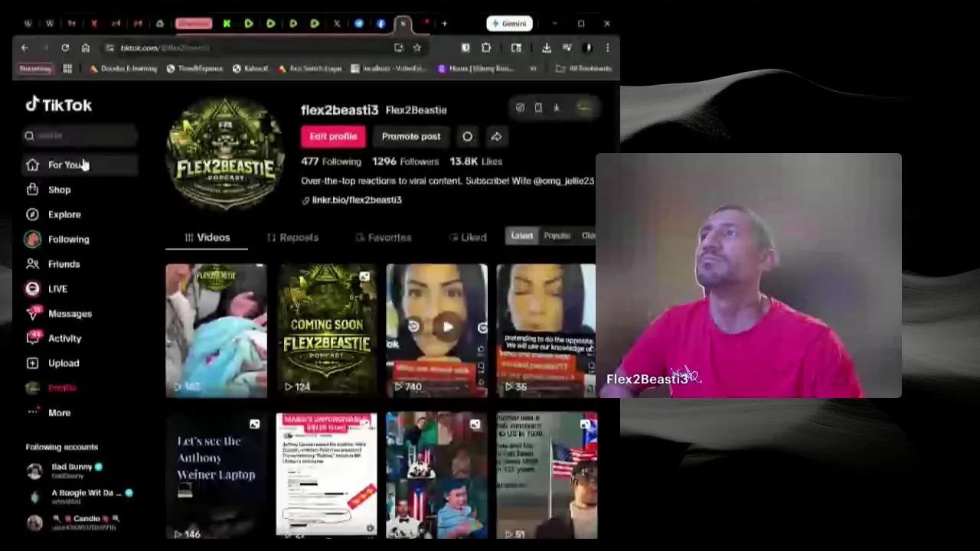Image resolution: width=980 pixels, height=551 pixels.
Task: Open the linkr.bio/flex2beasti3 link
Action: [356, 200]
